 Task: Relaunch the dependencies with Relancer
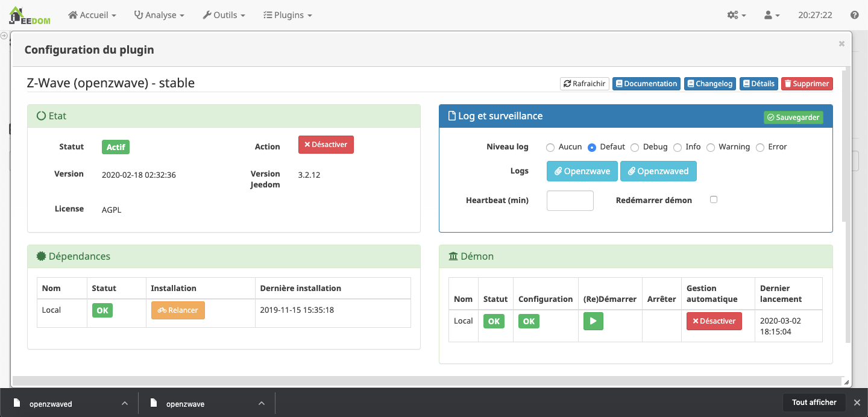(x=178, y=310)
